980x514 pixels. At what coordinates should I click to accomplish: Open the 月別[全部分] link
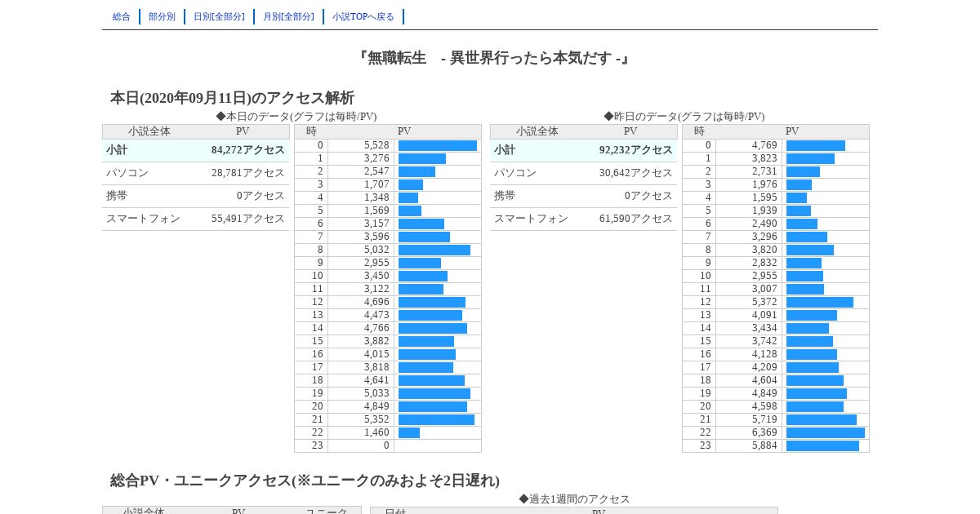point(288,16)
